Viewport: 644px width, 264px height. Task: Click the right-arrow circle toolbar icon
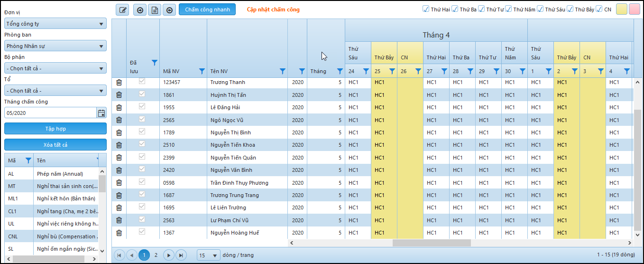tap(140, 9)
